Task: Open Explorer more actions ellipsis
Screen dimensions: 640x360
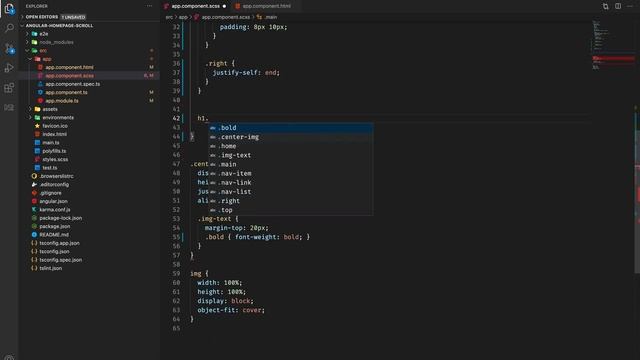Action: [149, 6]
